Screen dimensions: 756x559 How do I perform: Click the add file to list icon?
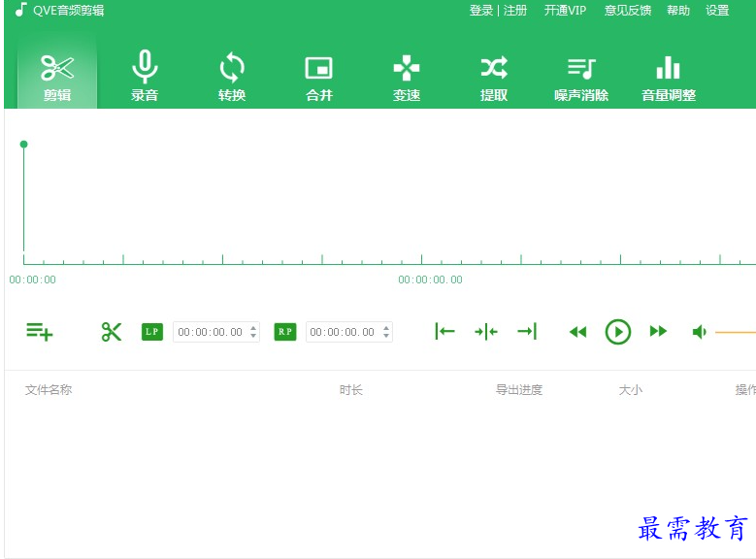pos(40,332)
